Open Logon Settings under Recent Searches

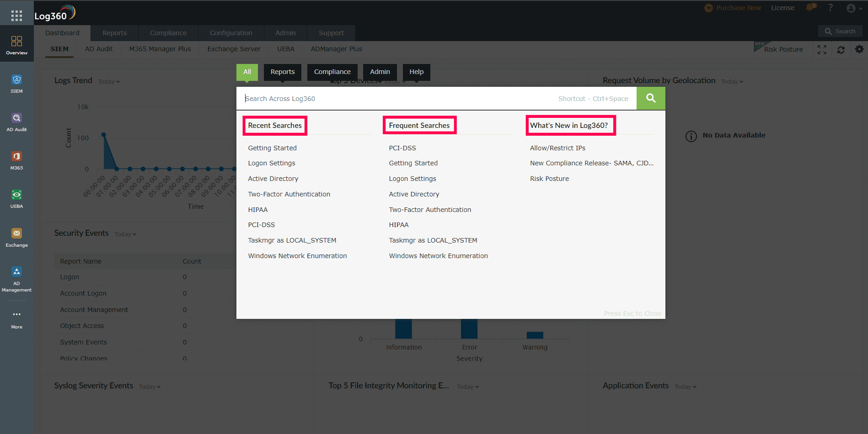(x=272, y=163)
